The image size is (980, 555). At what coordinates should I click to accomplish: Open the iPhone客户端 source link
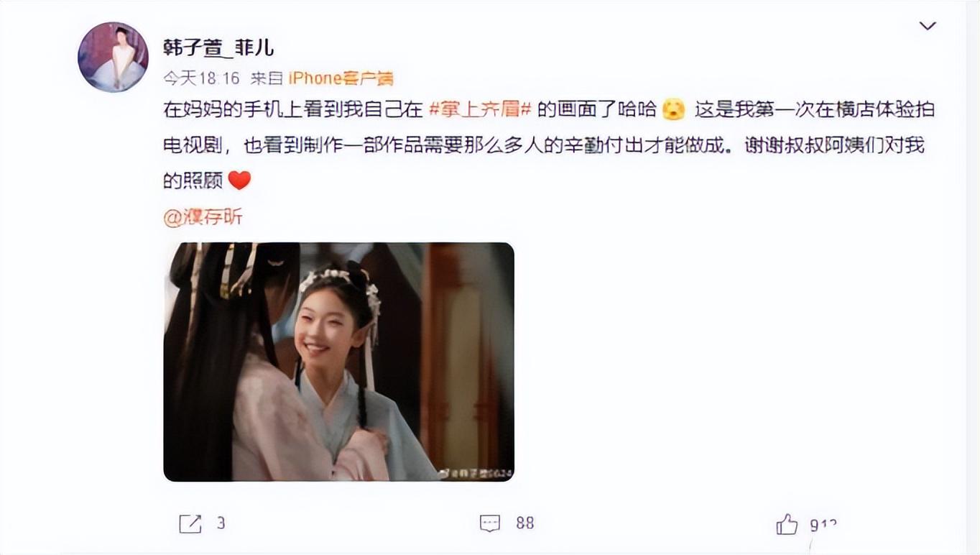tap(341, 78)
